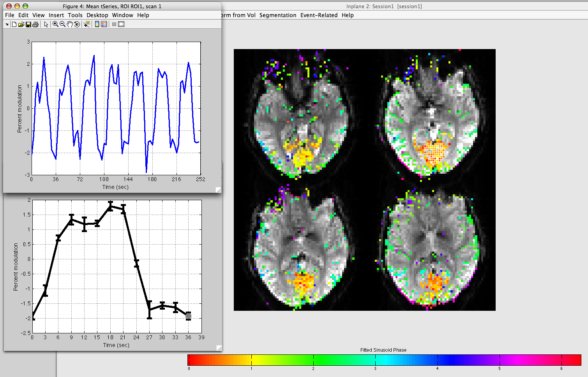588x377 pixels.
Task: Click the Fitted Sinusoid Phase colorbar
Action: [384, 360]
